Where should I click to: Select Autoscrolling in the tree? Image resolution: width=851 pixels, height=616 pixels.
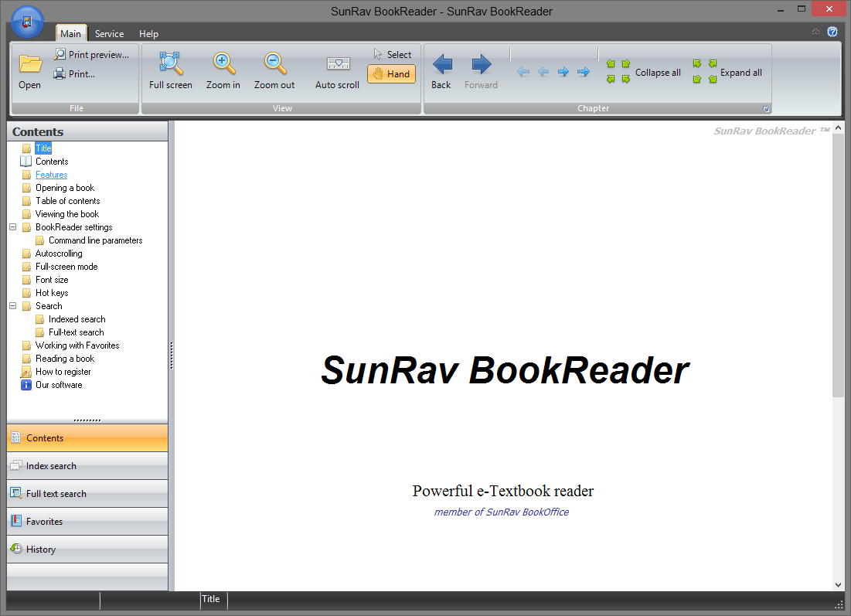[x=59, y=254]
